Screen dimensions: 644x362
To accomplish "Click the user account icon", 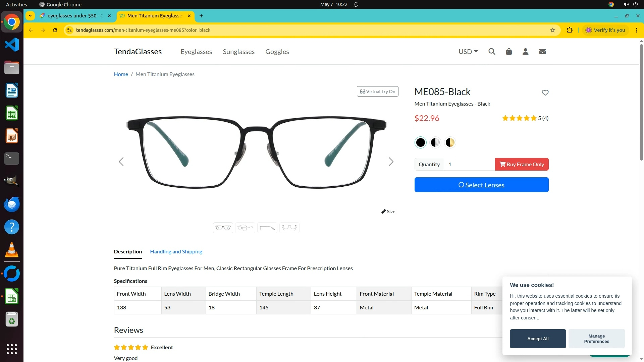I will [526, 52].
